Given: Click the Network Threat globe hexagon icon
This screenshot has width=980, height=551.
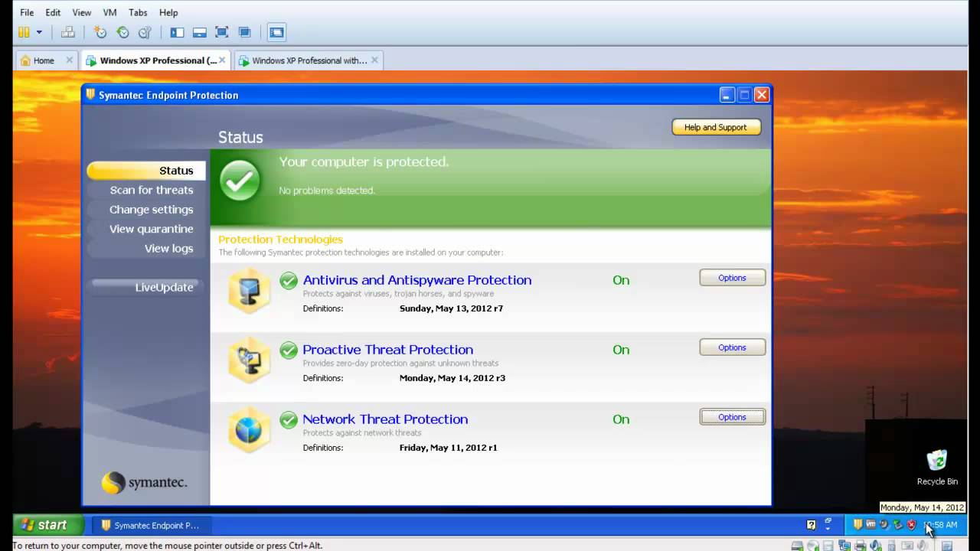Looking at the screenshot, I should tap(250, 430).
